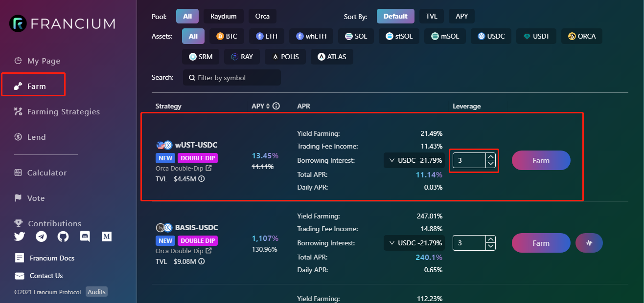Filter assets by RAY

pyautogui.click(x=242, y=57)
